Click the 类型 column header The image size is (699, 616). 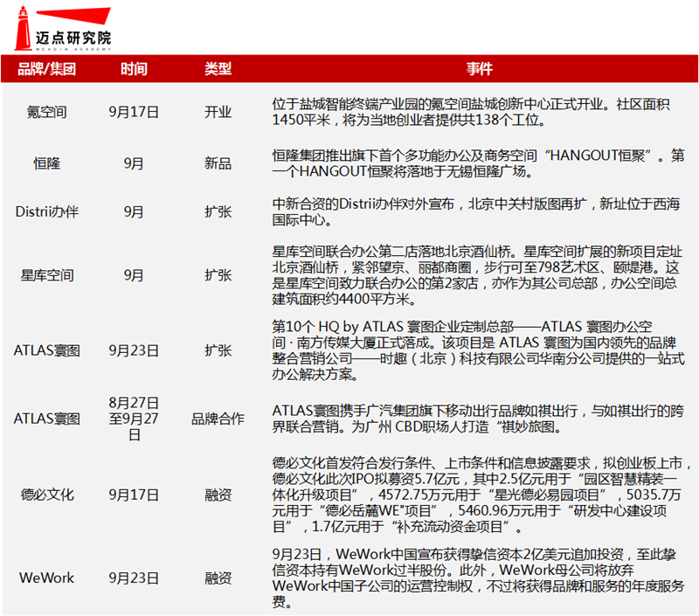click(x=218, y=69)
